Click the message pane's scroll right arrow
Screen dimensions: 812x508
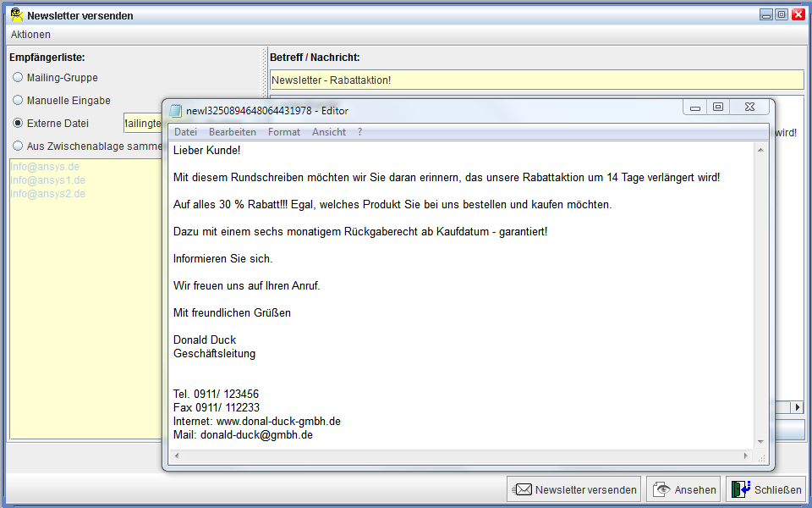pyautogui.click(x=798, y=408)
